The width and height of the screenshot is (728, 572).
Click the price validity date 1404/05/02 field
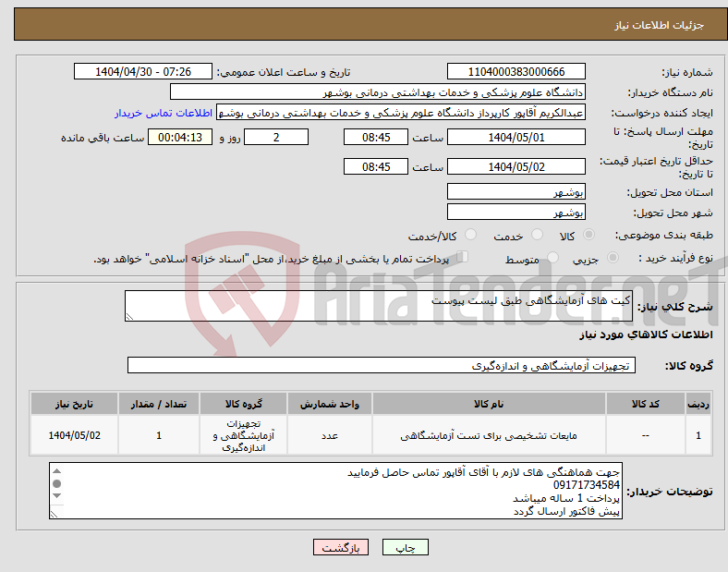[x=516, y=166]
